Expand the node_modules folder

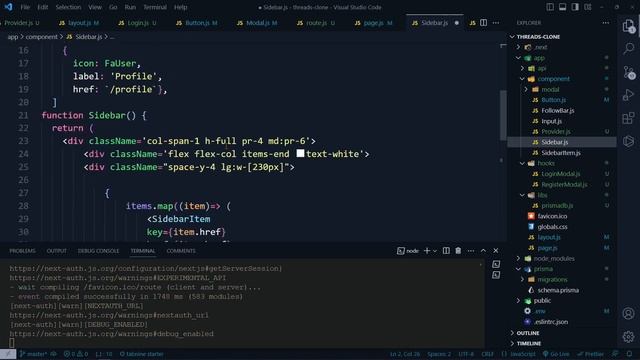pos(518,258)
